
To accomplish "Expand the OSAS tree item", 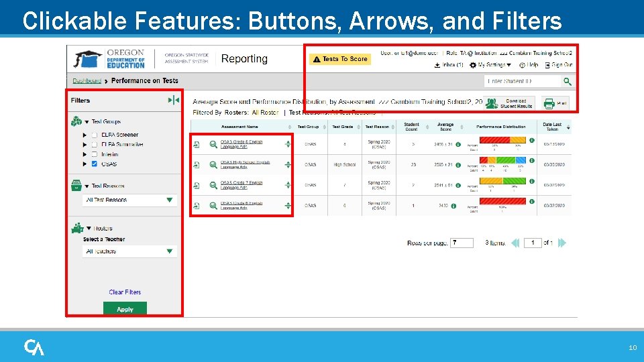I will coord(85,164).
